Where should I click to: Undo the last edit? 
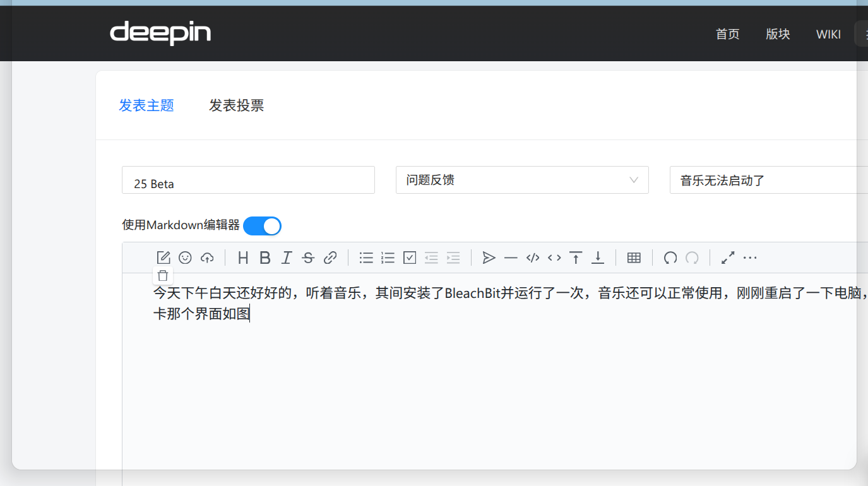click(x=670, y=258)
